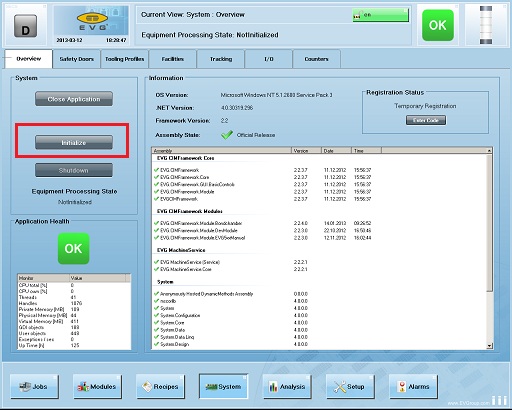Click the Close Application button

(74, 99)
